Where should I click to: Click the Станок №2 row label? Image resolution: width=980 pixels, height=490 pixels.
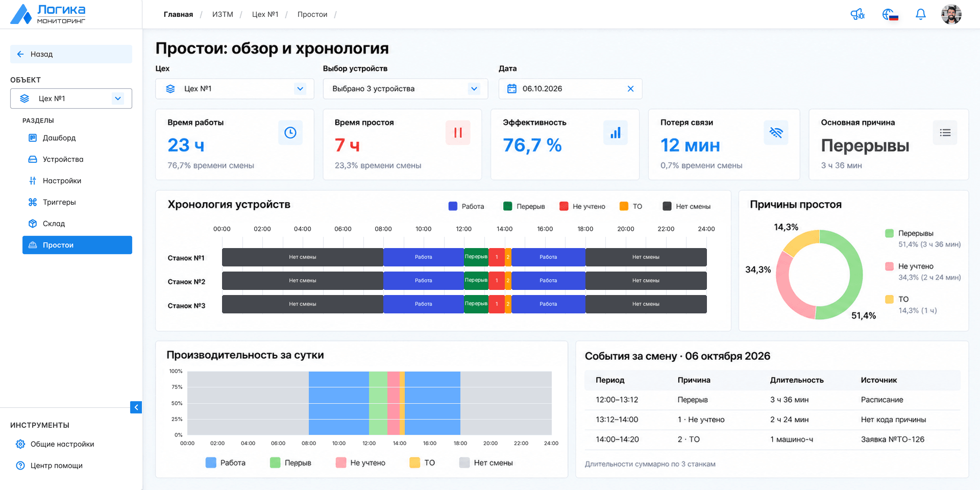coord(186,282)
